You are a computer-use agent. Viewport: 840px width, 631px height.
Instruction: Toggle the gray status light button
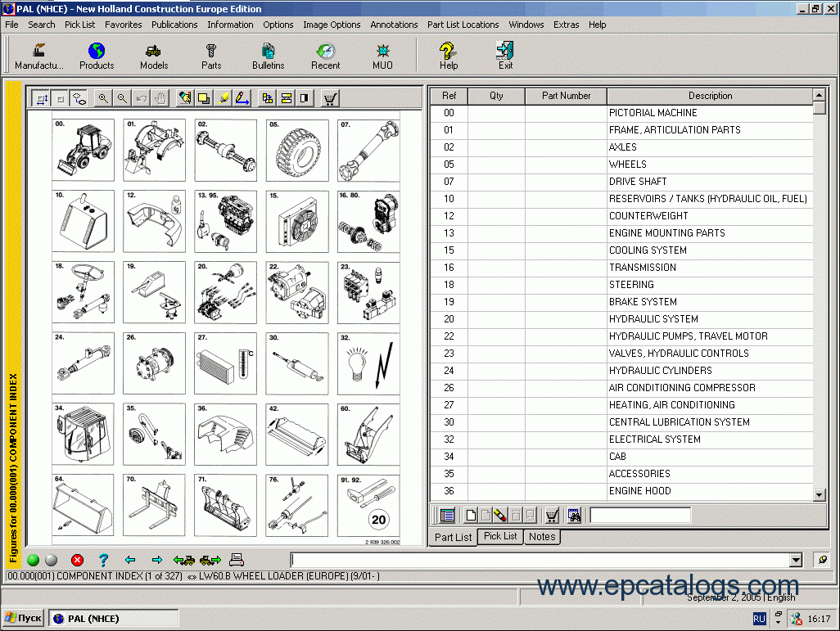52,560
